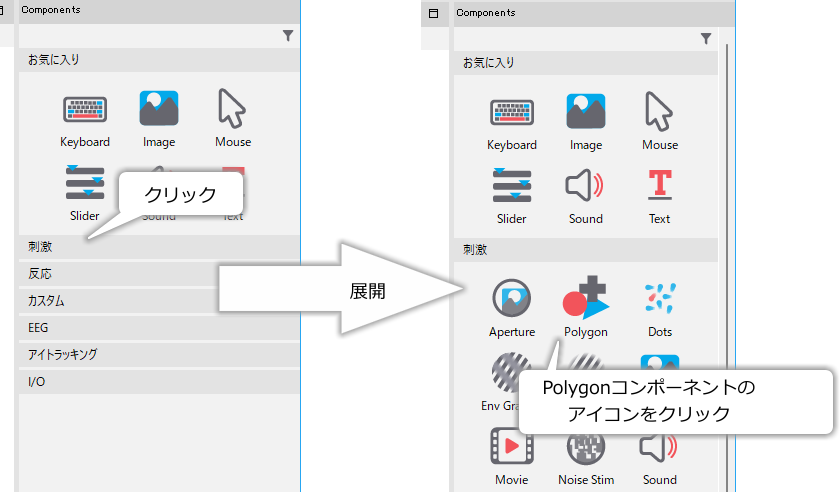Screen dimensions: 840x492
Task: Add Text component from right panel favorites
Action: point(659,196)
